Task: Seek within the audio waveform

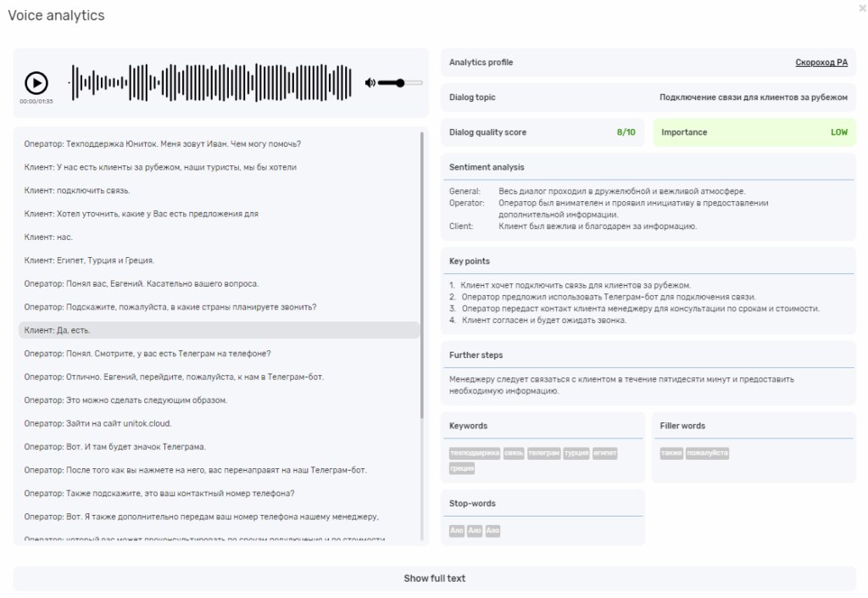Action: 212,82
